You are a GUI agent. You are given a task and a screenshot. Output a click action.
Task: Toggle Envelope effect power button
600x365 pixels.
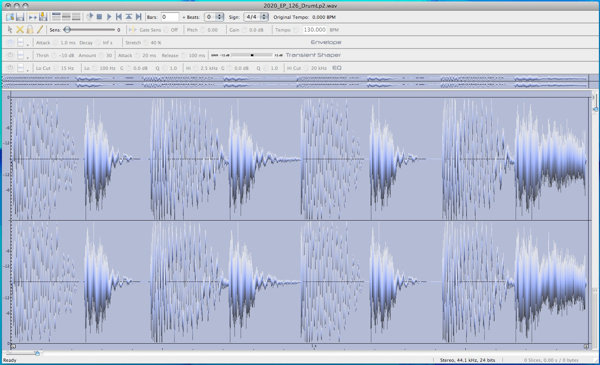pyautogui.click(x=10, y=42)
